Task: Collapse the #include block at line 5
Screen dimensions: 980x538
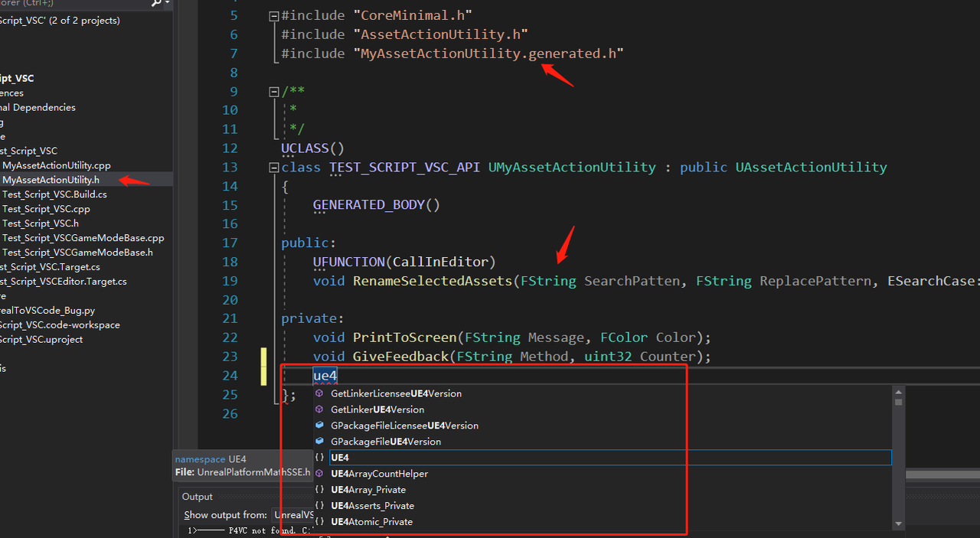Action: (274, 15)
